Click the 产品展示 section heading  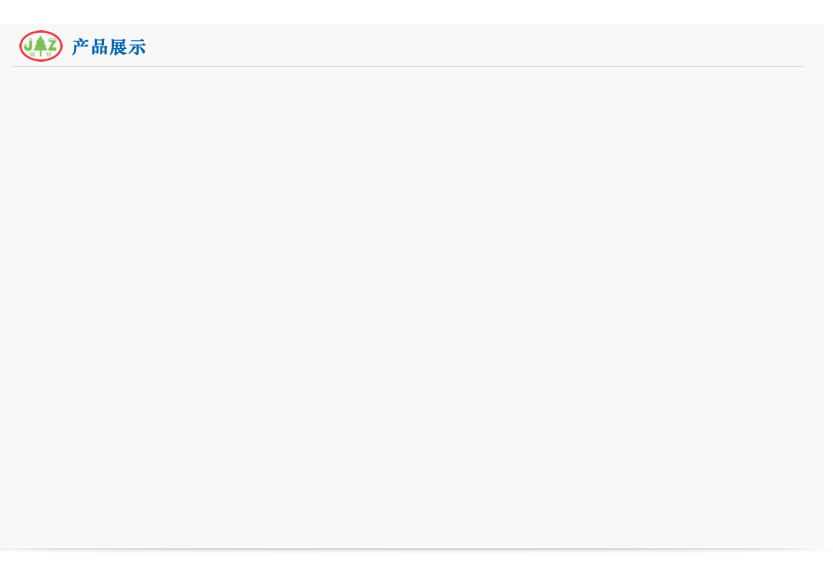coord(109,47)
